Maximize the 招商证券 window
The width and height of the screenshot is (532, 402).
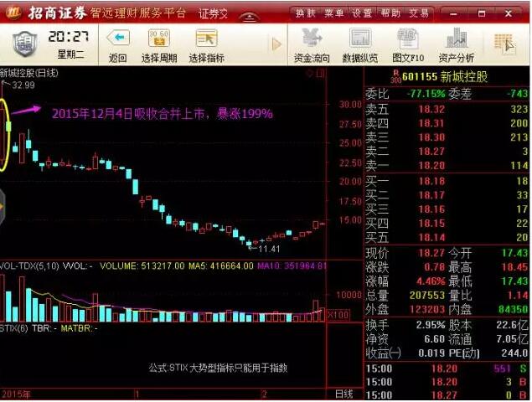pos(481,13)
